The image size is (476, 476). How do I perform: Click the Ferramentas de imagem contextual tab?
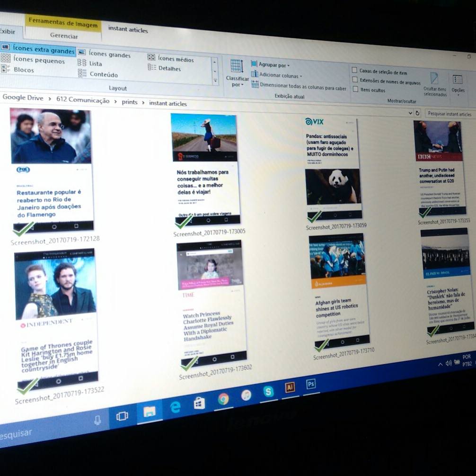63,23
